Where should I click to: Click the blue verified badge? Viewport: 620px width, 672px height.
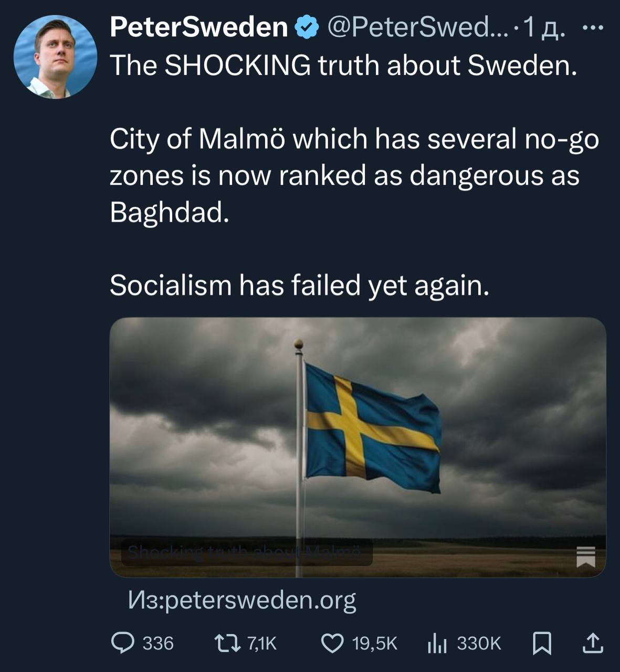pyautogui.click(x=308, y=27)
